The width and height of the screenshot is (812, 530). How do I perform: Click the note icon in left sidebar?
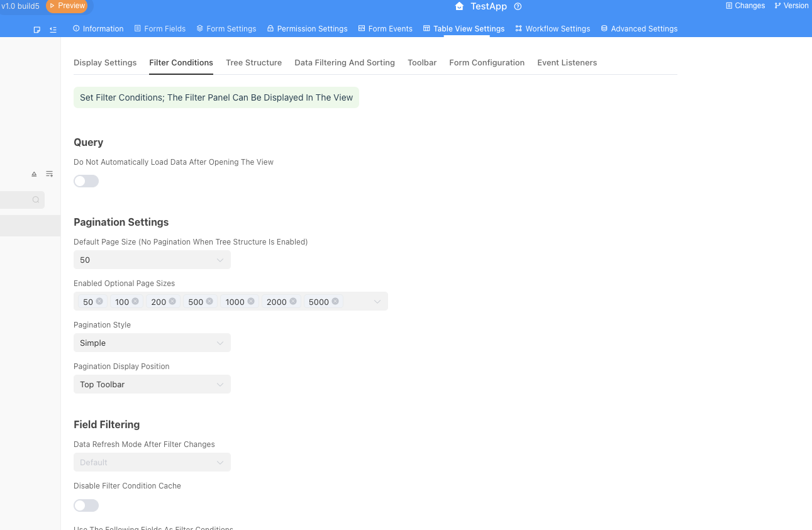tap(37, 30)
